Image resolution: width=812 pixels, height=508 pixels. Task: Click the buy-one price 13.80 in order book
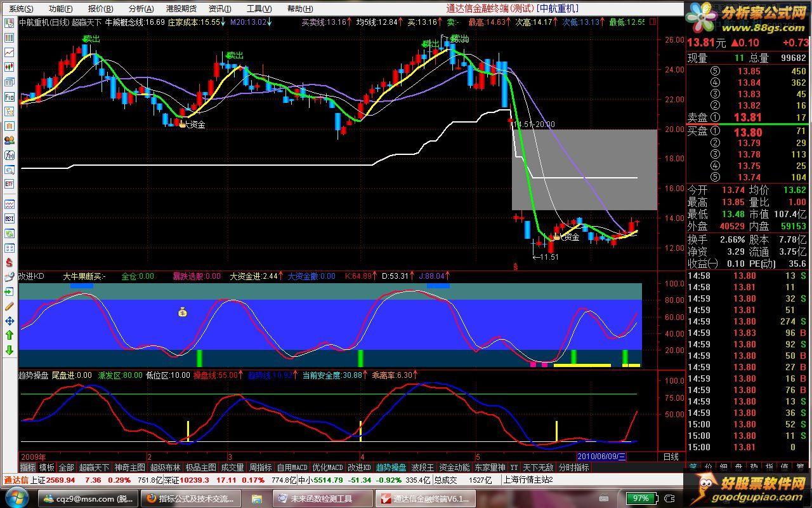coord(749,132)
